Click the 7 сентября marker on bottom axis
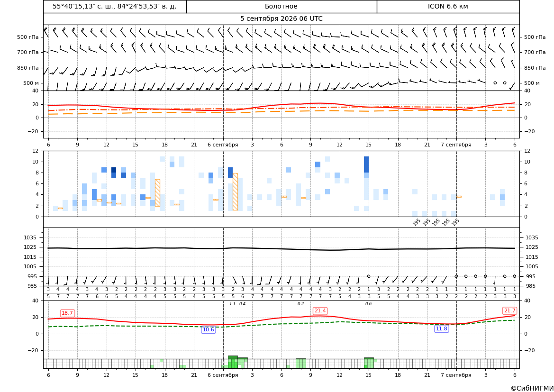Viewport: 554px width, 392px height. pos(456,375)
